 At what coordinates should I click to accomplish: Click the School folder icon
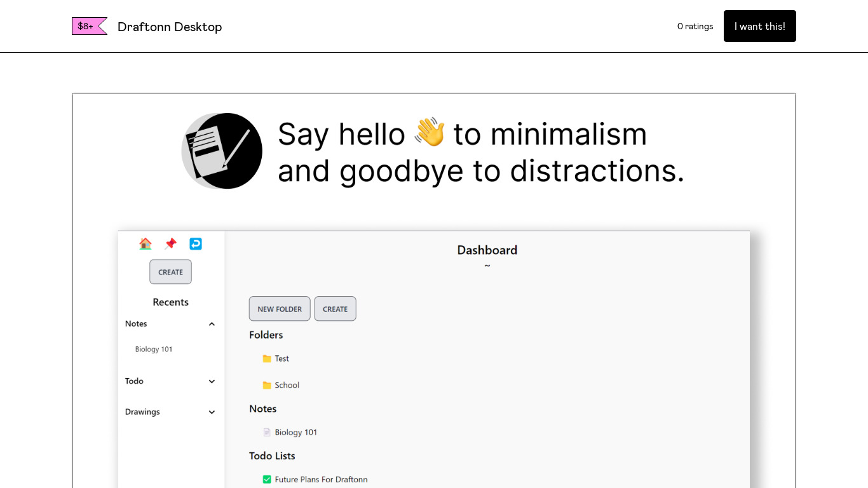(x=267, y=385)
